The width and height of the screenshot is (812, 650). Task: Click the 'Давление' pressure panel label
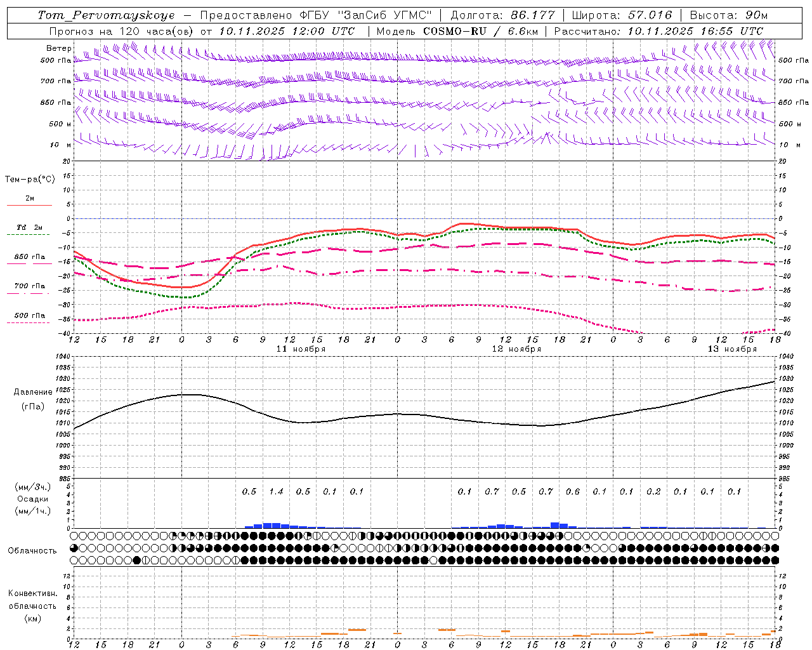(33, 392)
